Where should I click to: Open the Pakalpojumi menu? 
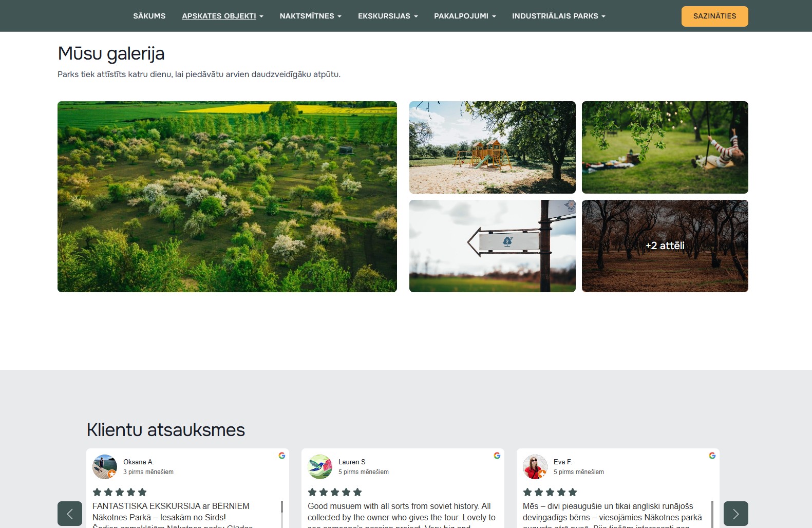pyautogui.click(x=465, y=16)
